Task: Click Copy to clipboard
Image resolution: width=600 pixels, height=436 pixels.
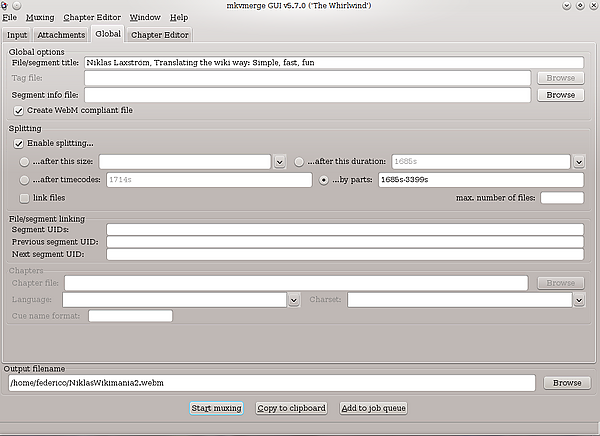Action: tap(290, 408)
